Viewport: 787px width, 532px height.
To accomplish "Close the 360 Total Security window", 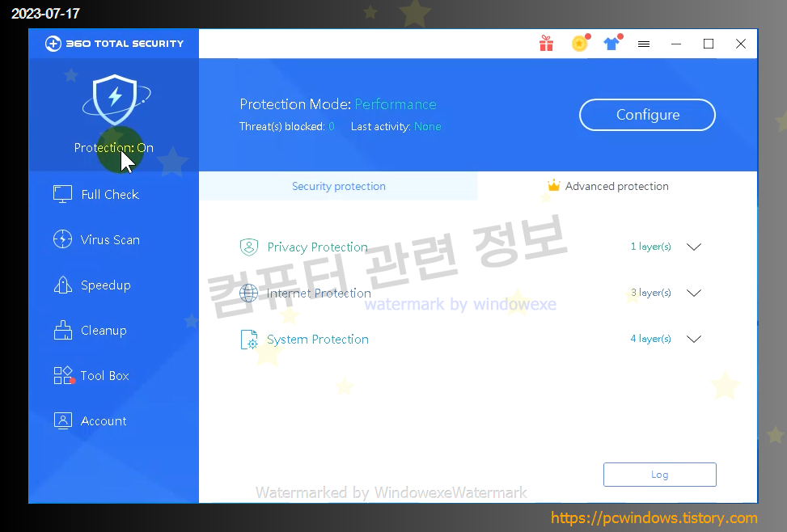I will point(740,44).
